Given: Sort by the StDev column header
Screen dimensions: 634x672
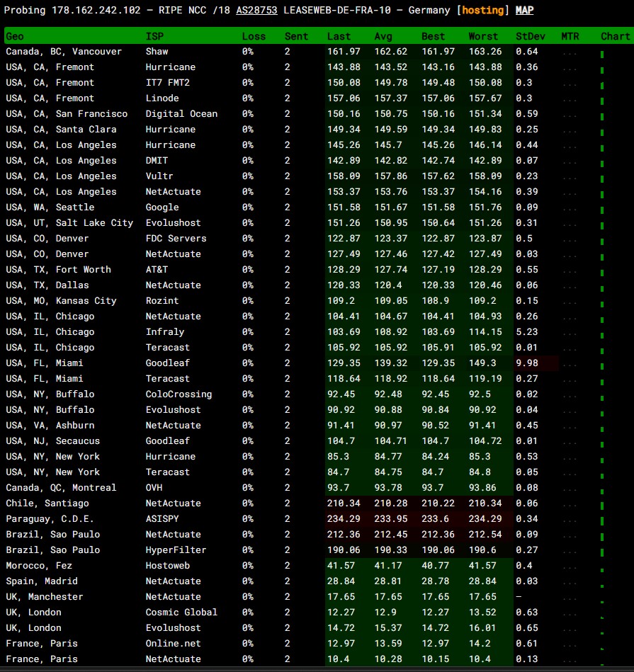Looking at the screenshot, I should point(531,36).
